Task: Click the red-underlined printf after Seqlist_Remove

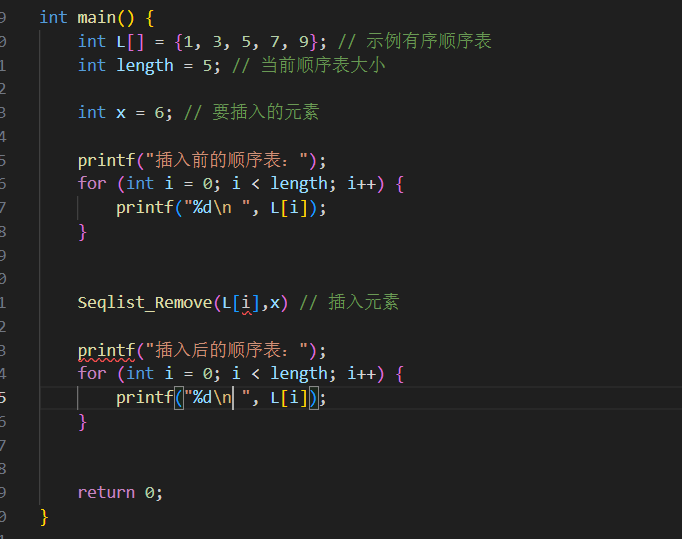Action: click(106, 351)
